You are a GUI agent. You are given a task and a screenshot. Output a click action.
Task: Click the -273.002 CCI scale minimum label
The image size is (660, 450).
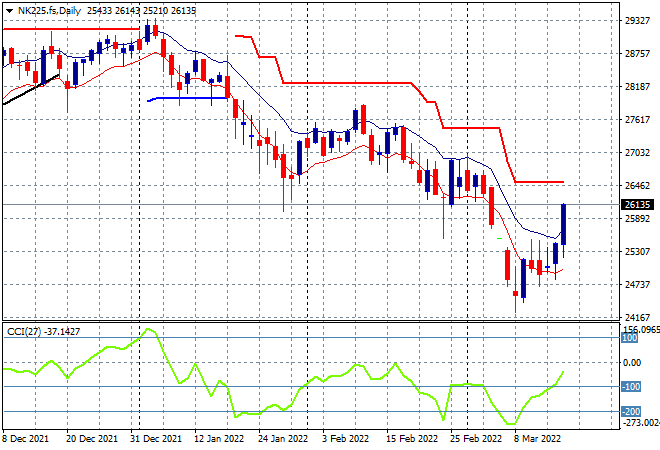[641, 422]
